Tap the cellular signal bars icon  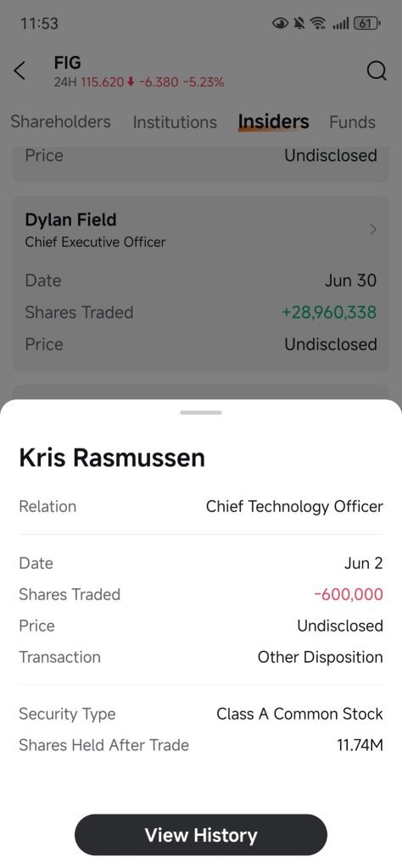(x=341, y=23)
